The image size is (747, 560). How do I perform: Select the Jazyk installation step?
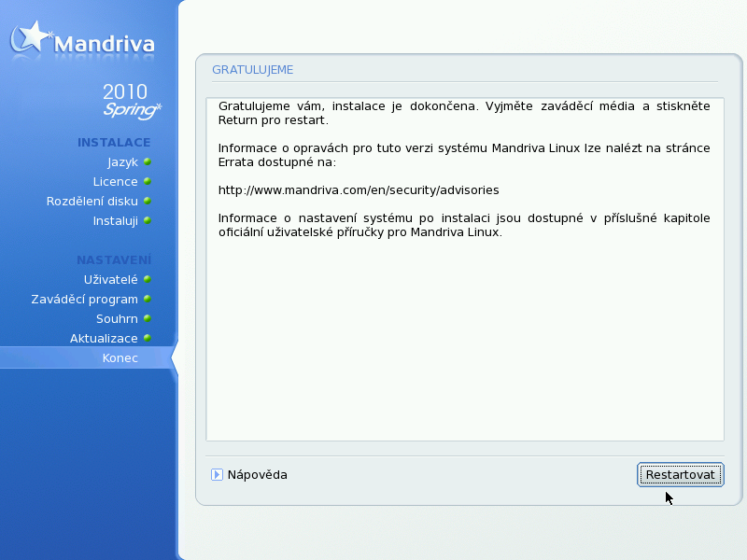[x=122, y=162]
